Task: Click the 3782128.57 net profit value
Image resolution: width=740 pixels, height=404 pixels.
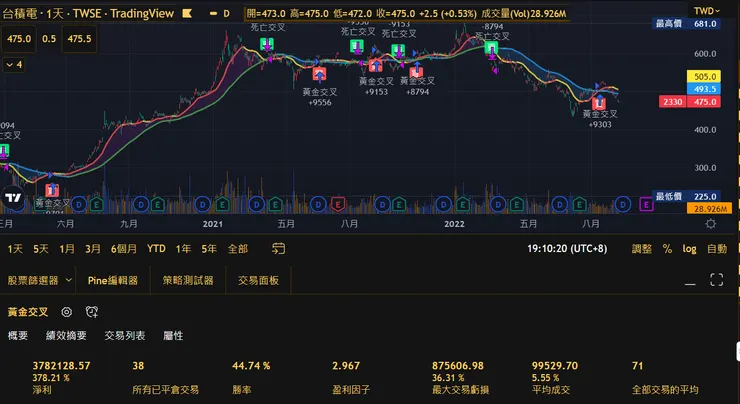Action: click(x=61, y=366)
